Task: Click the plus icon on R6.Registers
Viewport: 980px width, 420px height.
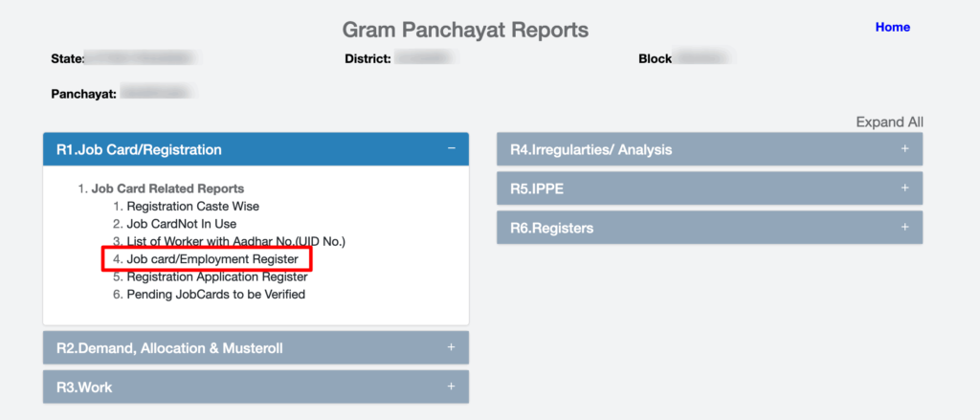Action: coord(903,228)
